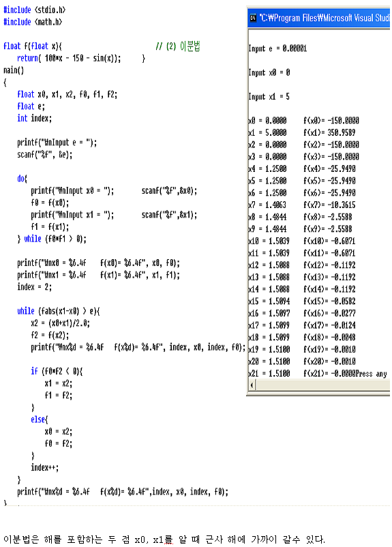This screenshot has width=392, height=547.
Task: Click the 'x21 = 1.5100' console value
Action: [269, 374]
